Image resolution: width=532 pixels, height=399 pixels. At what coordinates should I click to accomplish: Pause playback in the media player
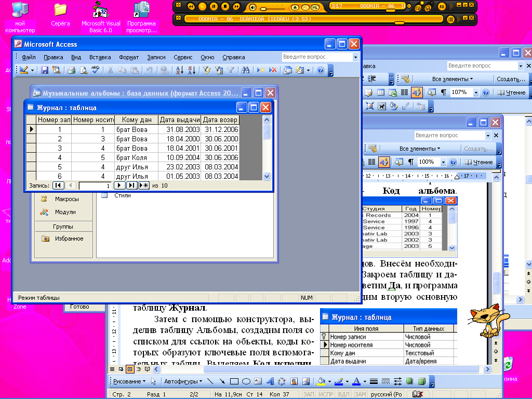tap(214, 6)
